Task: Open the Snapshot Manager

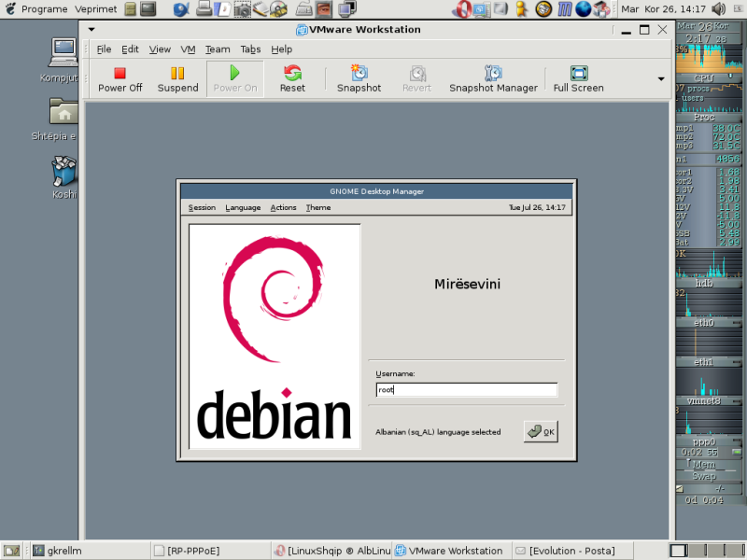Action: tap(493, 79)
